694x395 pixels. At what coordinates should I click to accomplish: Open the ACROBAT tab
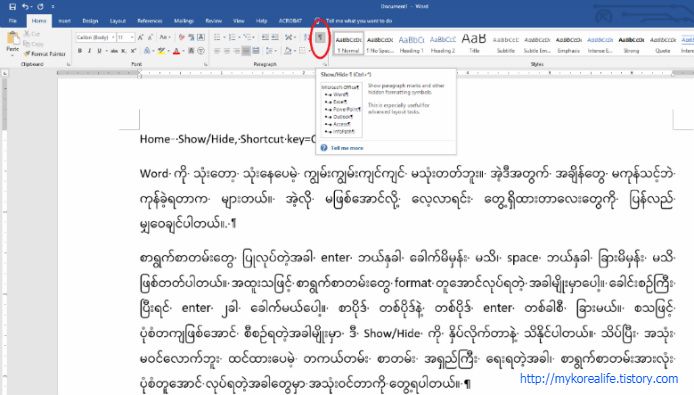tap(290, 21)
